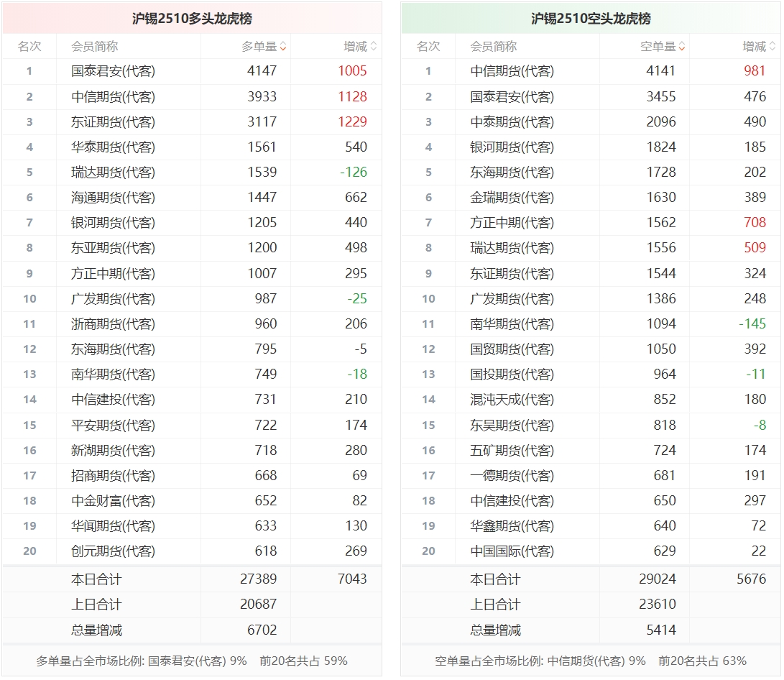This screenshot has width=784, height=680.
Task: Click 瑞达期货(代客) in short table
Action: pos(512,247)
